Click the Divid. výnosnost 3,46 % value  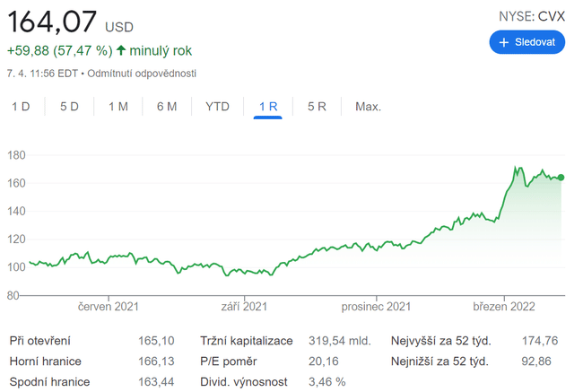[326, 382]
